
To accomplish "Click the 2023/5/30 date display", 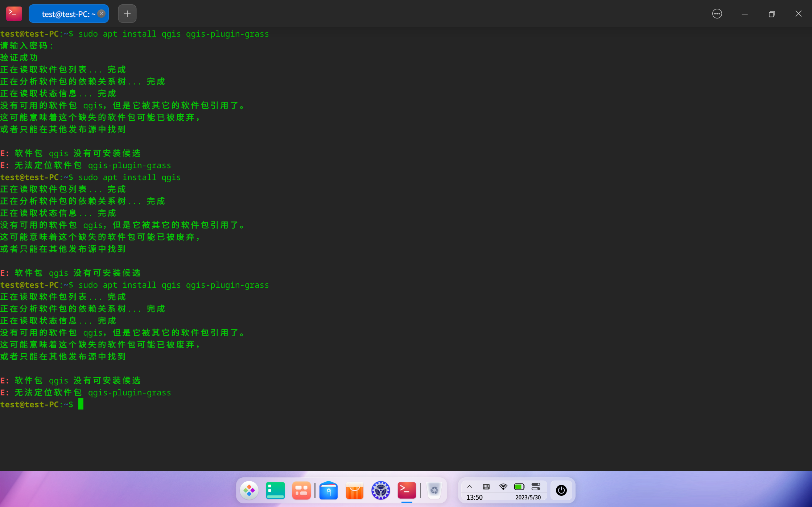I will point(528,497).
